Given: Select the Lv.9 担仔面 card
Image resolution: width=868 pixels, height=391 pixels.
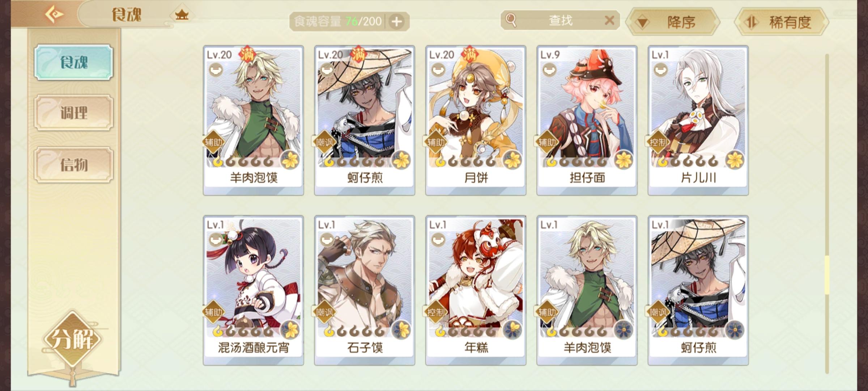Looking at the screenshot, I should coord(587,120).
